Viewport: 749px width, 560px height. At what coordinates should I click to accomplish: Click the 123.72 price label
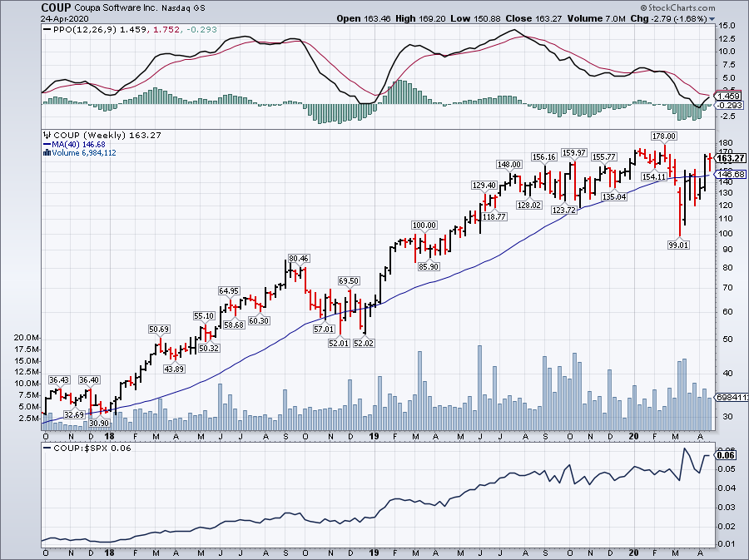pos(563,210)
